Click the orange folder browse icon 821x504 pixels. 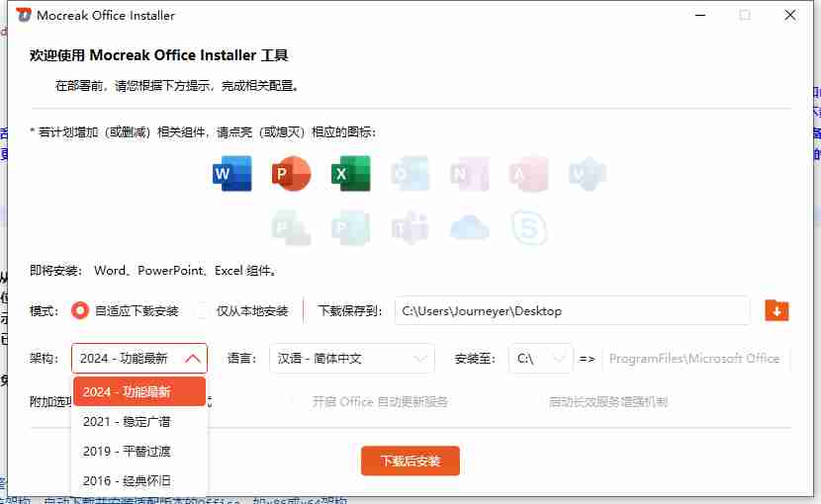pyautogui.click(x=776, y=310)
